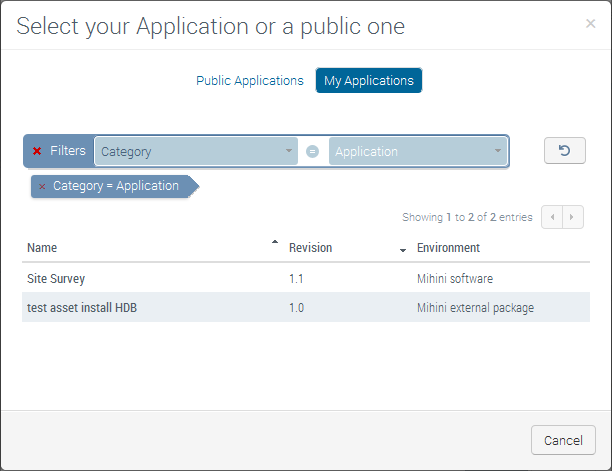Click descending sort arrow beside Revision
The height and width of the screenshot is (471, 612).
[403, 250]
